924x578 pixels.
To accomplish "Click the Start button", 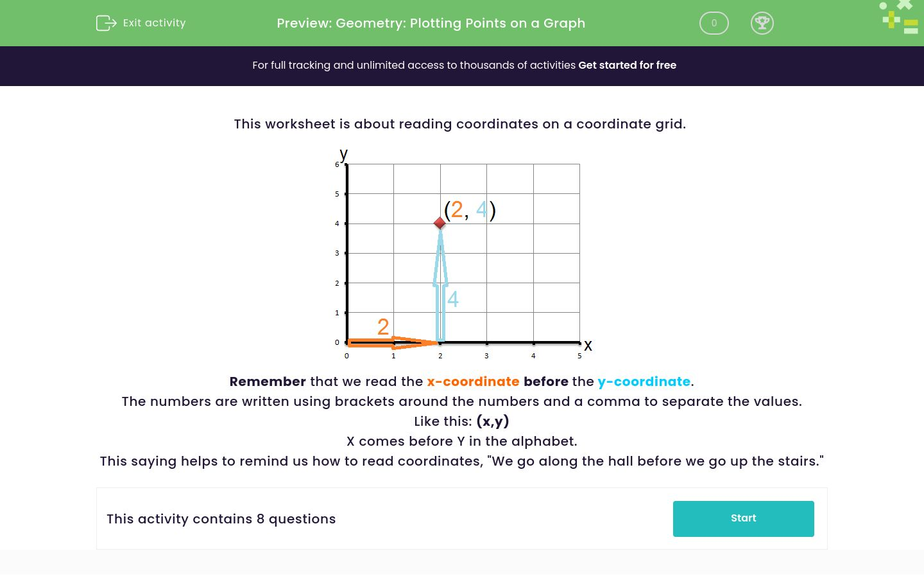I will [743, 518].
